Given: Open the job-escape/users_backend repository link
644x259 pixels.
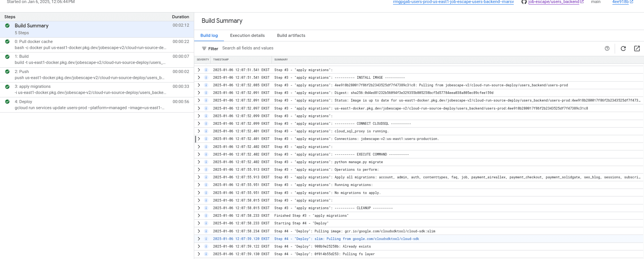Looking at the screenshot, I should (553, 2).
